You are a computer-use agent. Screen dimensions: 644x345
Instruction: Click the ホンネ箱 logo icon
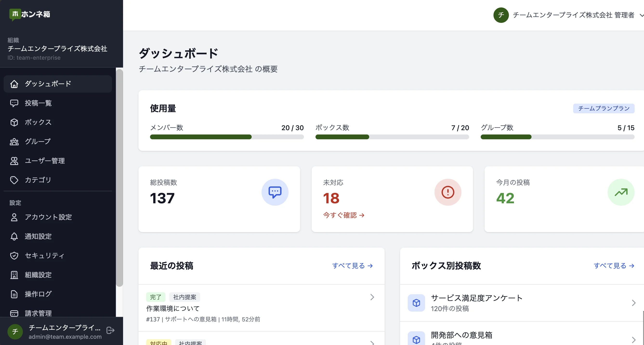15,14
